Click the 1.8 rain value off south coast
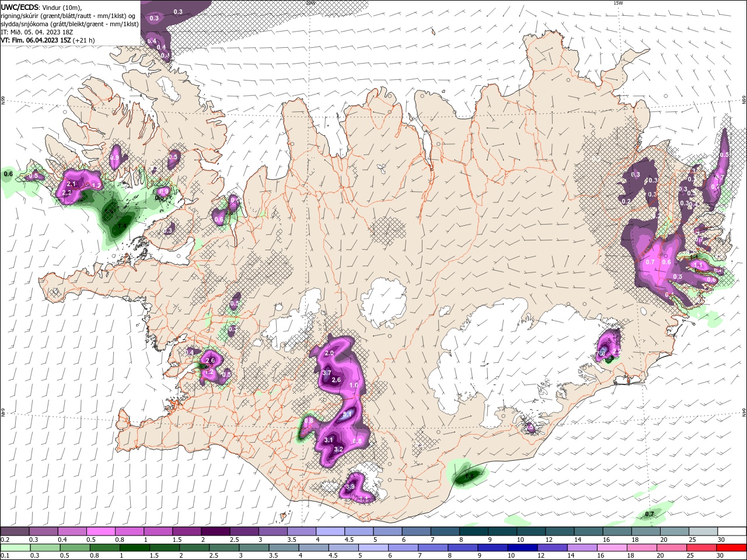The width and height of the screenshot is (747, 560). pos(469,477)
